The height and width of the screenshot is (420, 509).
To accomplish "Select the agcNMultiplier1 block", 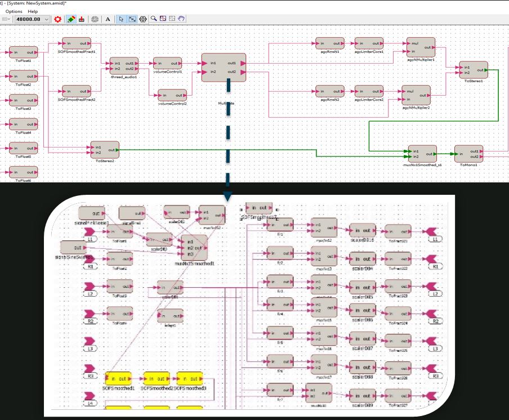I will (x=421, y=47).
